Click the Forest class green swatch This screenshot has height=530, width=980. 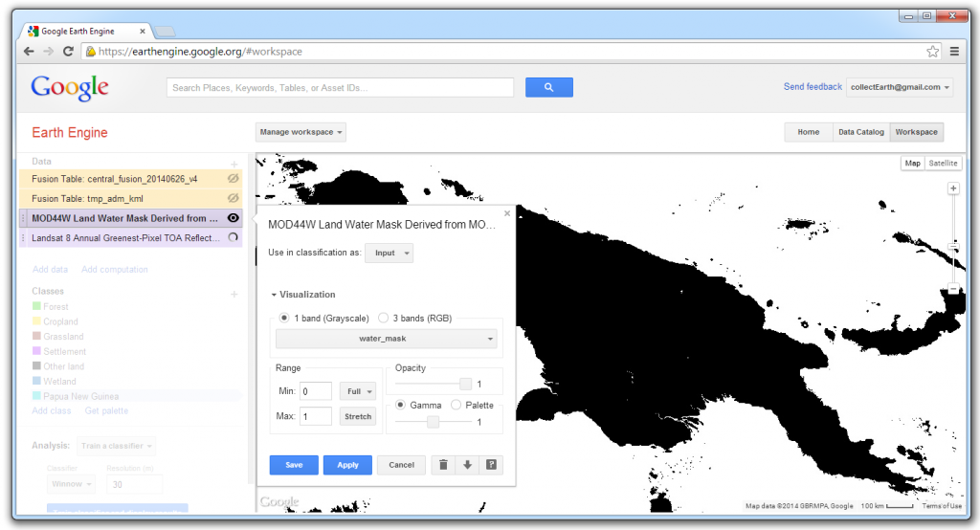(x=36, y=306)
